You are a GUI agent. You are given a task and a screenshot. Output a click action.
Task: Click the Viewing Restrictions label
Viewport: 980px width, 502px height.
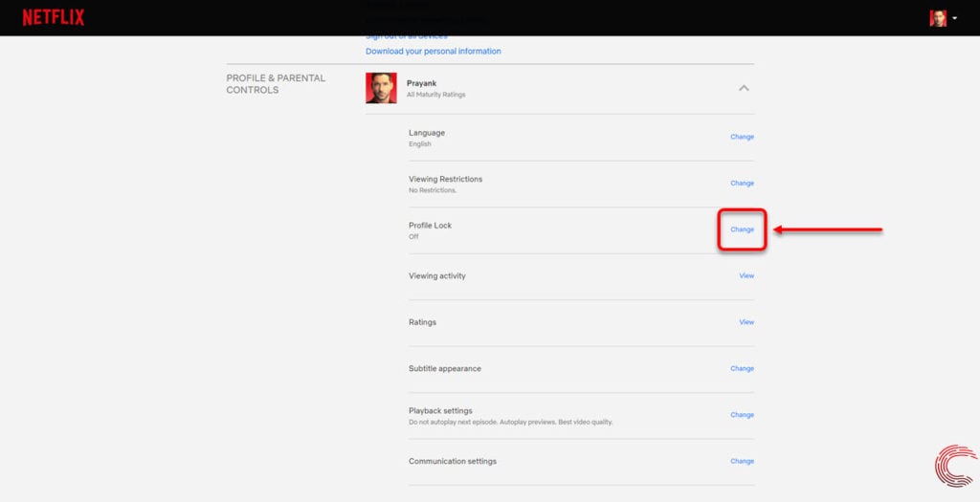click(x=446, y=179)
